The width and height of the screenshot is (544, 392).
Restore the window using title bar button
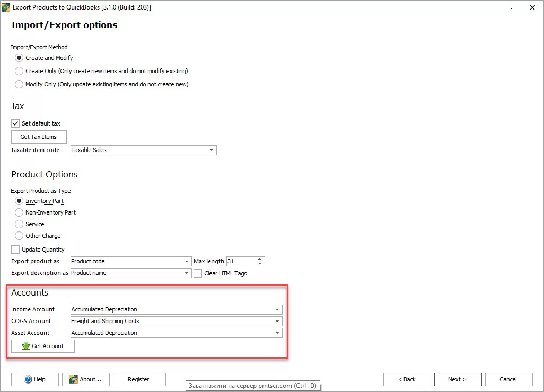coord(510,7)
